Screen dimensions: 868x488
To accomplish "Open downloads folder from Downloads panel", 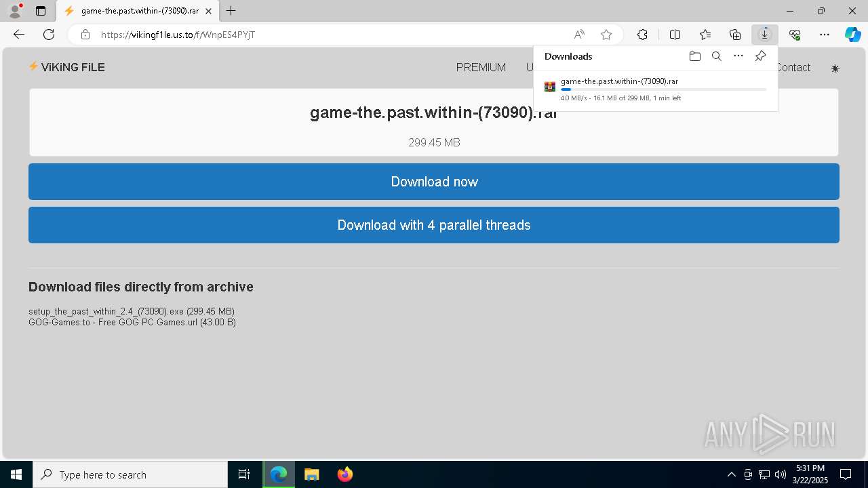I will 694,56.
